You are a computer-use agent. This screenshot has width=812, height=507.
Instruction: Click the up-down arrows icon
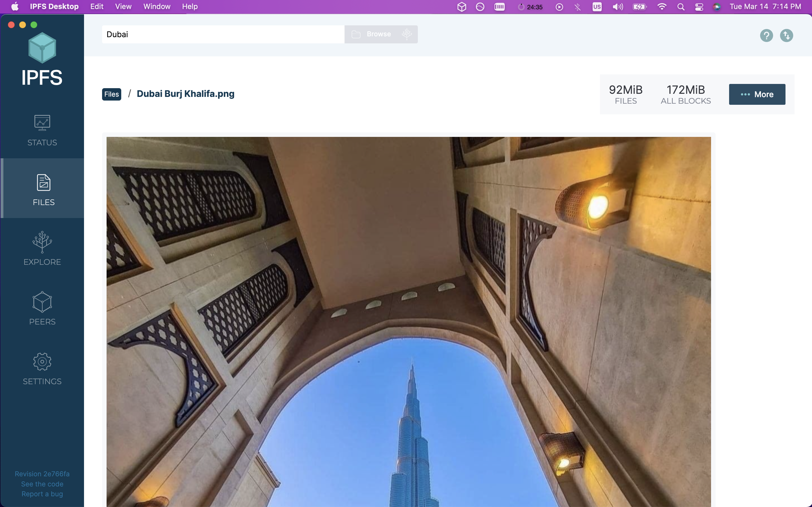tap(786, 35)
